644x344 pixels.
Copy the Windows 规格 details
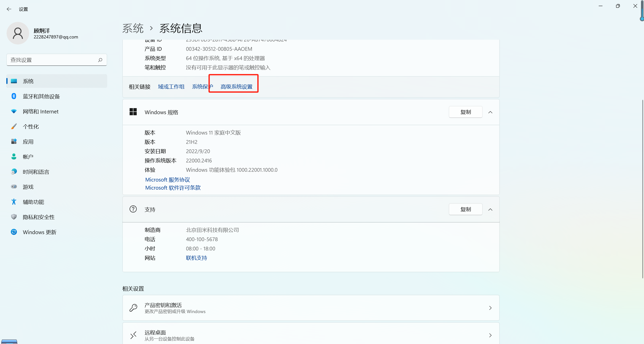(466, 112)
